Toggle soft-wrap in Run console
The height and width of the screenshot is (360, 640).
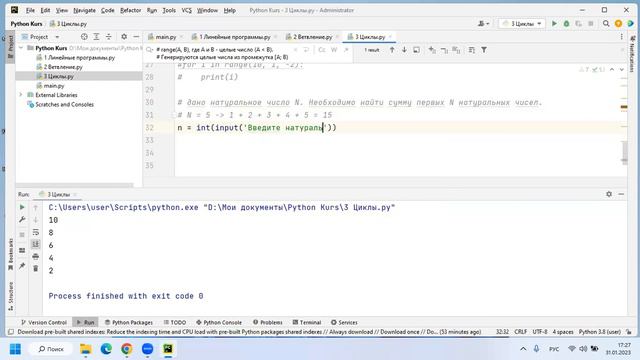coord(36,232)
